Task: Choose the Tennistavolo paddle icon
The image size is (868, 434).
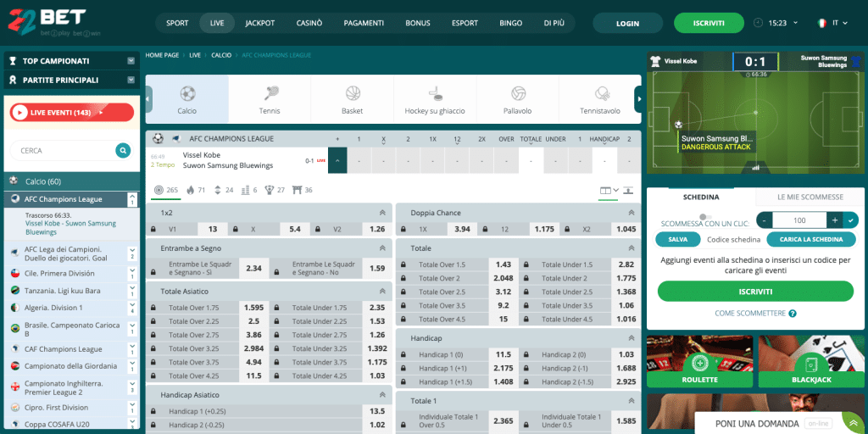Action: (601, 93)
